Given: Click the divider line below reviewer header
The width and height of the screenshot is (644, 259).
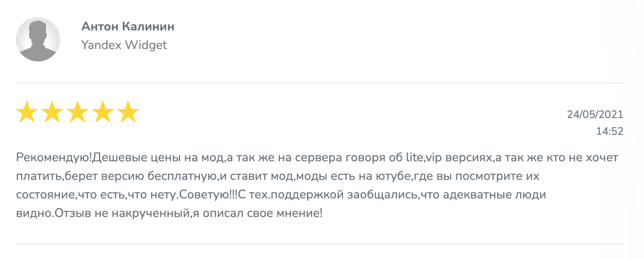Looking at the screenshot, I should pyautogui.click(x=319, y=83).
